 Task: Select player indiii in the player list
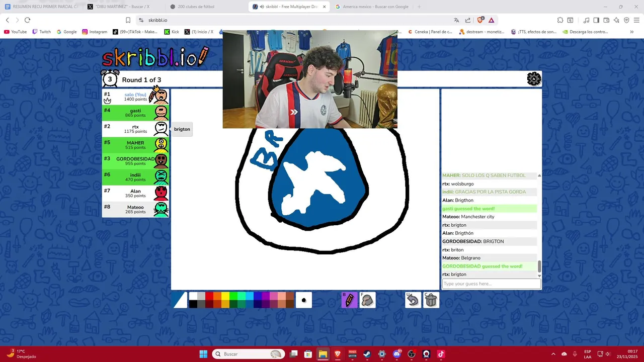135,177
